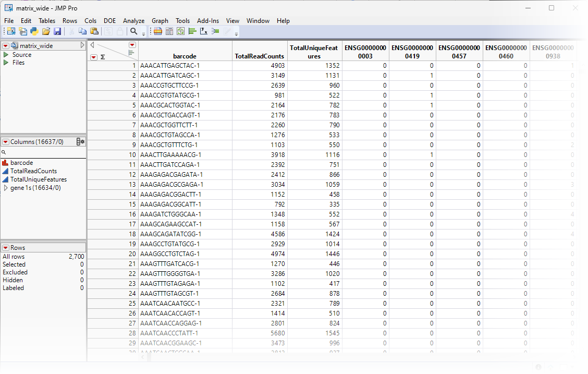Paste data using the Paste toolbar icon
The image size is (588, 374).
tap(94, 31)
